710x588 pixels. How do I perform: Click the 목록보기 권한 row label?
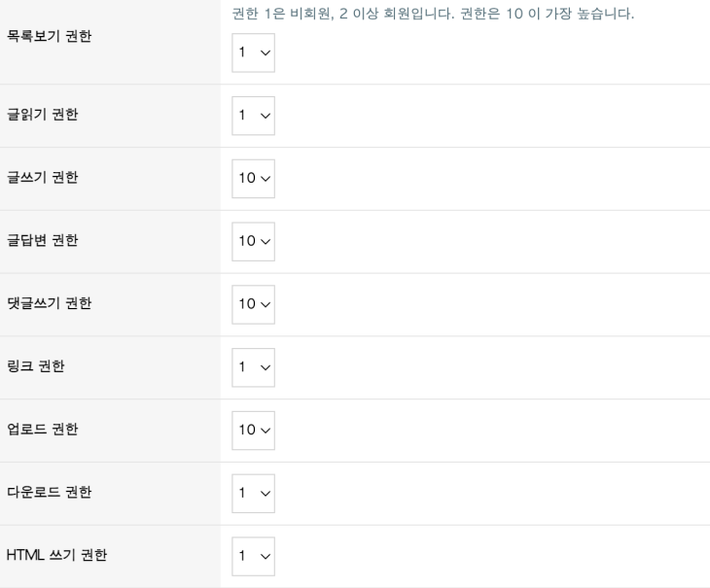click(50, 36)
